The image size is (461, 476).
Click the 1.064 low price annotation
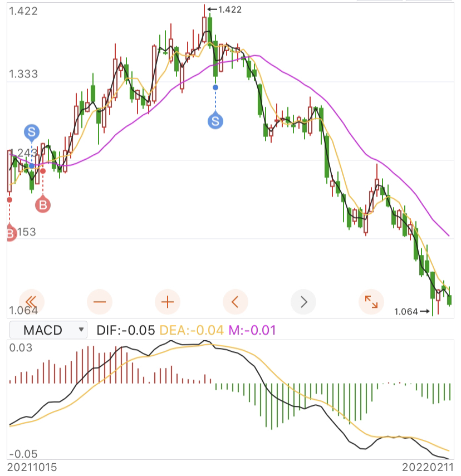[x=406, y=312]
